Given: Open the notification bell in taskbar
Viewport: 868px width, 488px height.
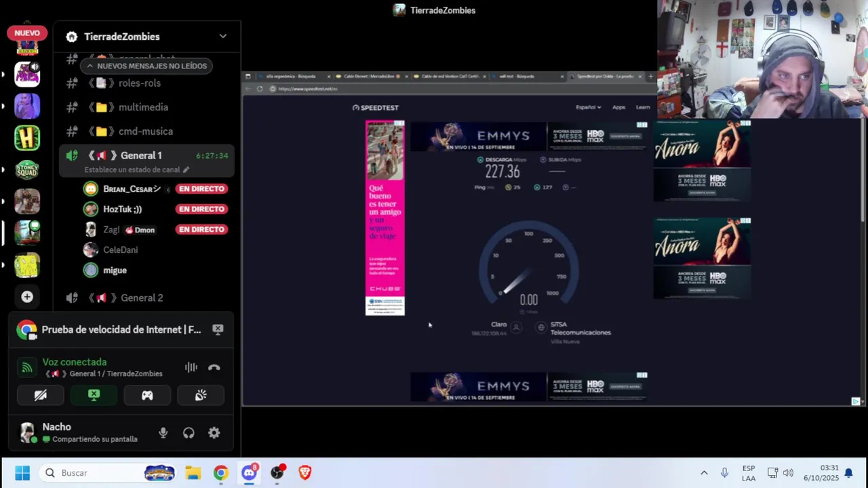Looking at the screenshot, I should [x=848, y=473].
